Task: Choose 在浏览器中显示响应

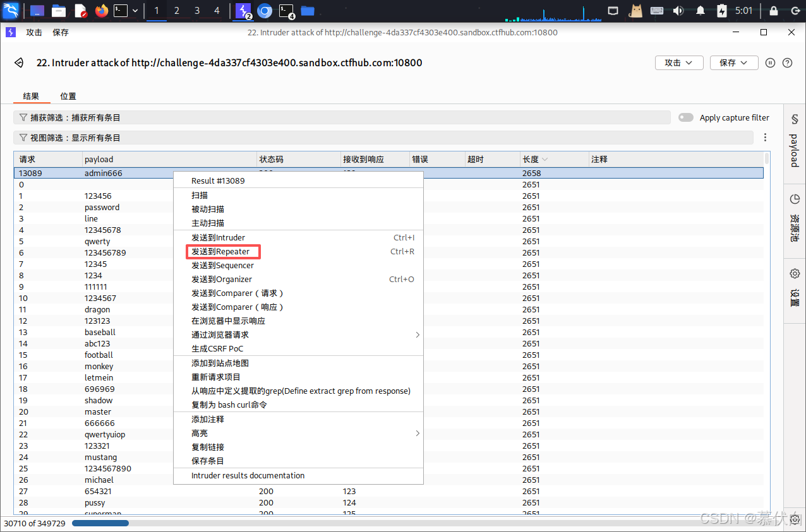Action: (x=298, y=321)
